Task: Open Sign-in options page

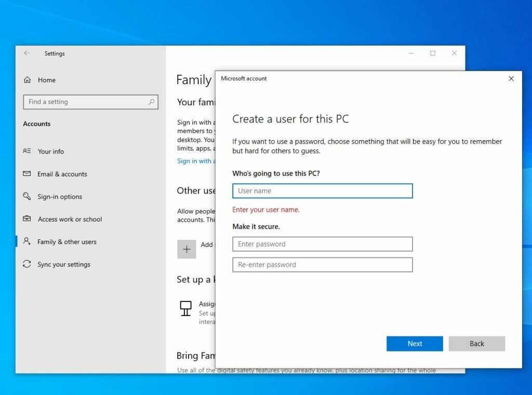Action: [60, 197]
